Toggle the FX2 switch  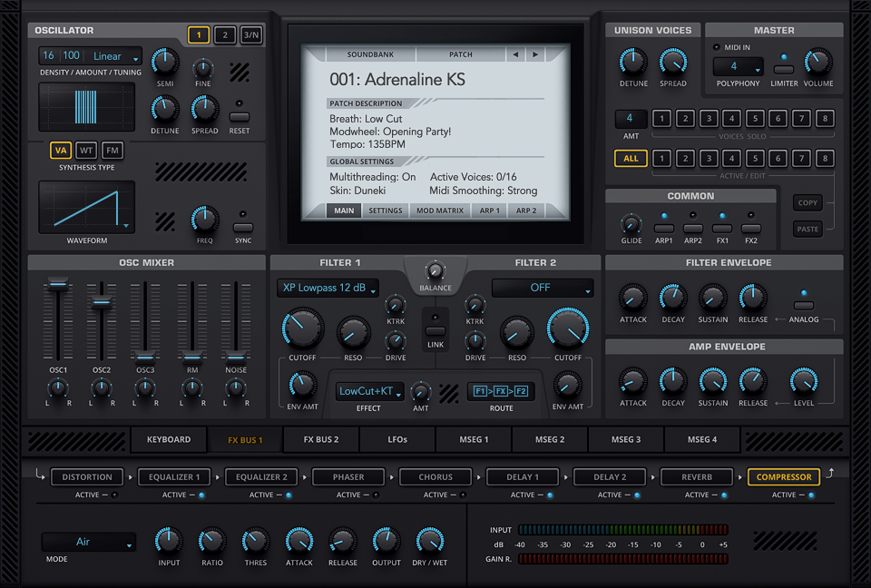751,229
